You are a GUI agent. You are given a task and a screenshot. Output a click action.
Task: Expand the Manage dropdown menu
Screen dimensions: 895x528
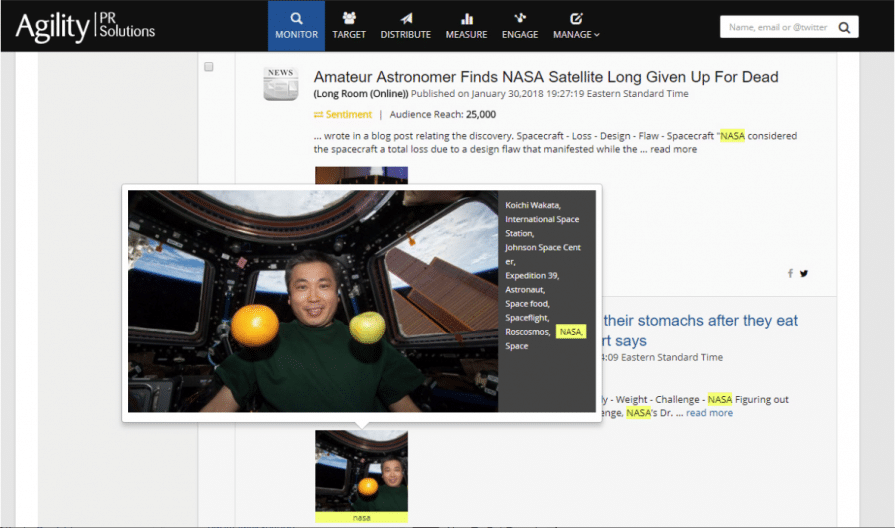point(576,26)
